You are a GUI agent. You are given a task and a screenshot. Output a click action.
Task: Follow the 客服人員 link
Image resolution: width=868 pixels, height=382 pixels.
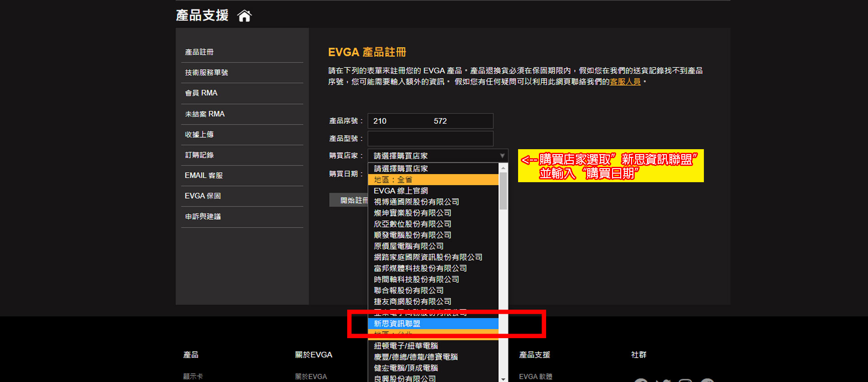[x=625, y=82]
